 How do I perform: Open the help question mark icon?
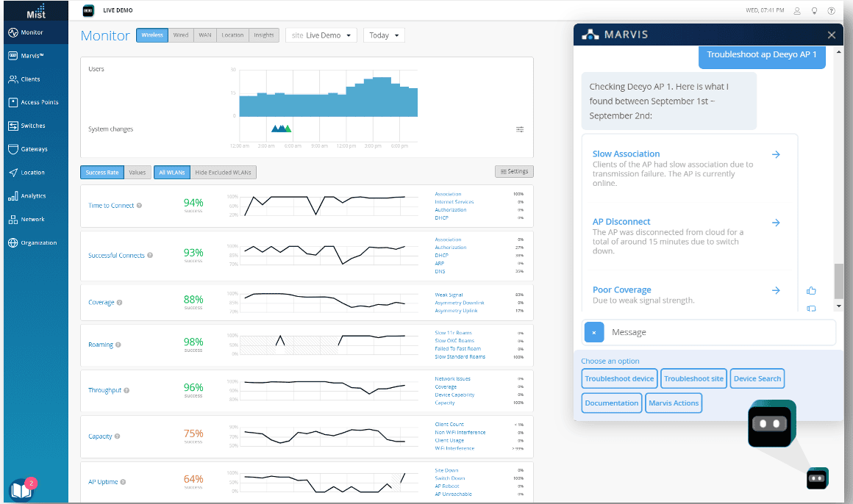click(x=831, y=10)
